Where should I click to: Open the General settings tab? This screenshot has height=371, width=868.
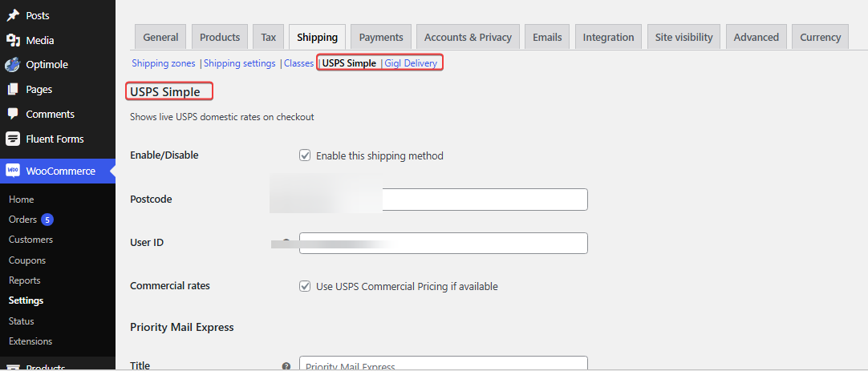(160, 37)
